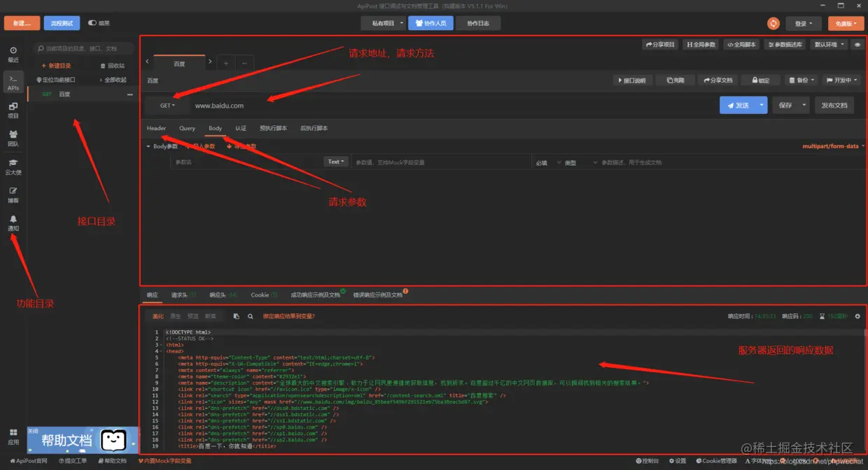Viewport: 868px width, 470px height.
Task: Click the 锁定 lock button
Action: pos(760,80)
